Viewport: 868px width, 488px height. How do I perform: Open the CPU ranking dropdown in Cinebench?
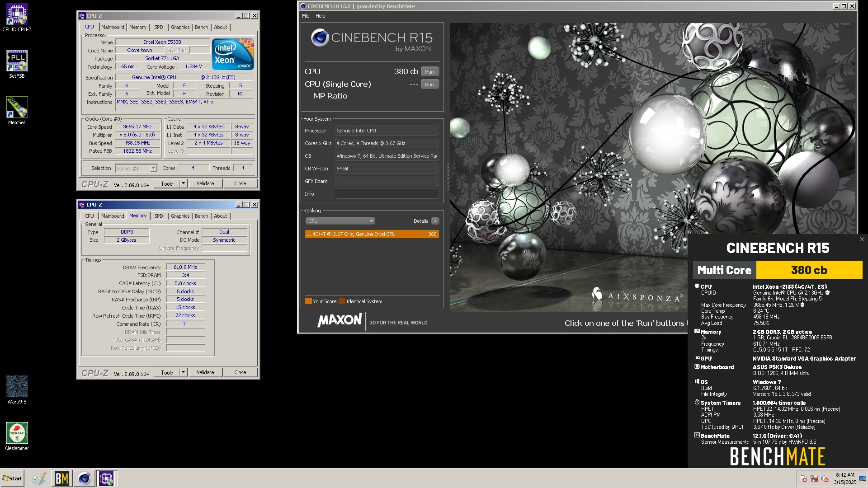pos(340,221)
